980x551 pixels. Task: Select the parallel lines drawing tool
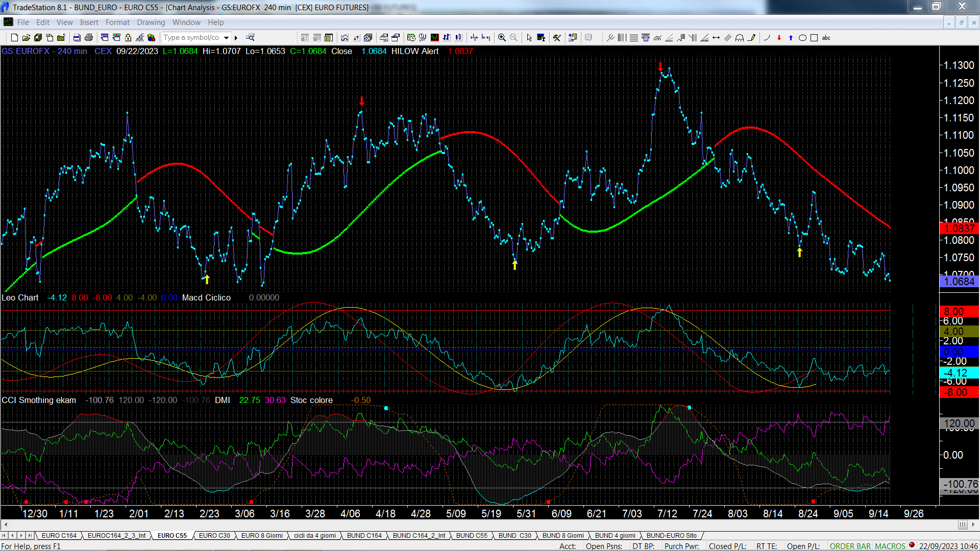[x=727, y=37]
